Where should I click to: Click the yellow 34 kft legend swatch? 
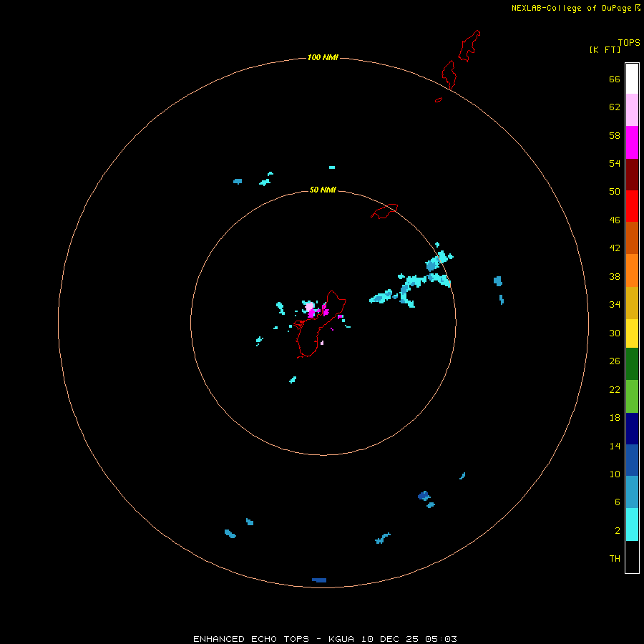point(632,333)
